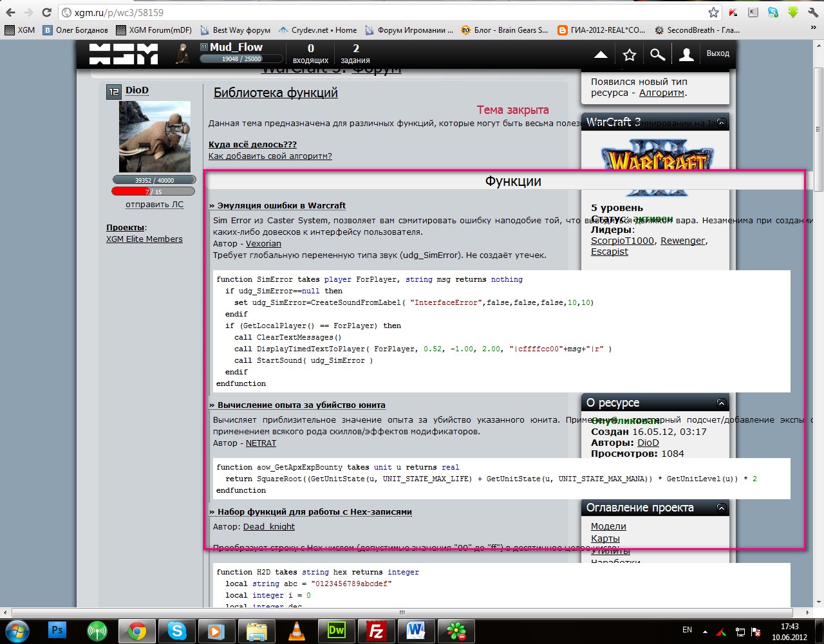Screen dimensions: 824x644
Task: Show hidden system tray icons
Action: [x=705, y=631]
